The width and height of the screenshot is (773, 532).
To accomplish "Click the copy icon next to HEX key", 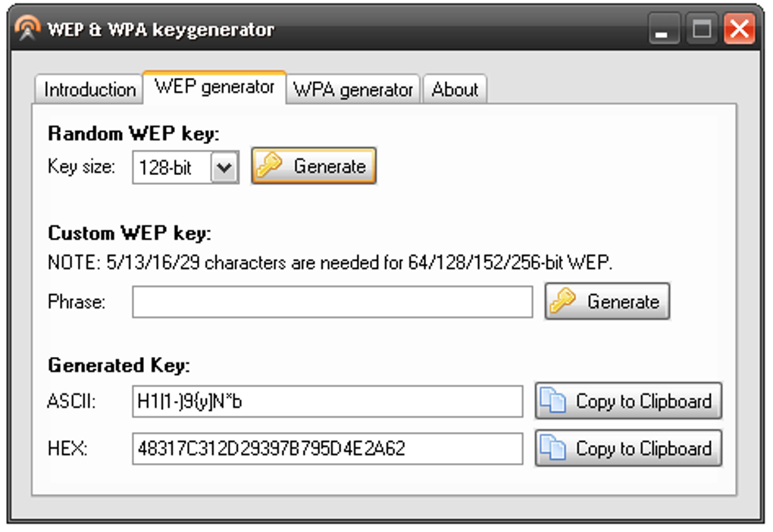I will tap(553, 448).
